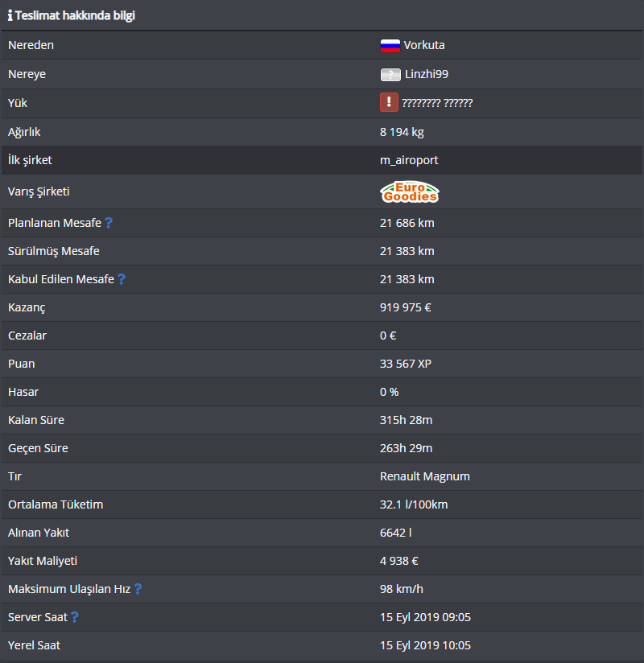Click the question mark beside Server Saat
Screen dimensions: 644x663
coord(75,617)
